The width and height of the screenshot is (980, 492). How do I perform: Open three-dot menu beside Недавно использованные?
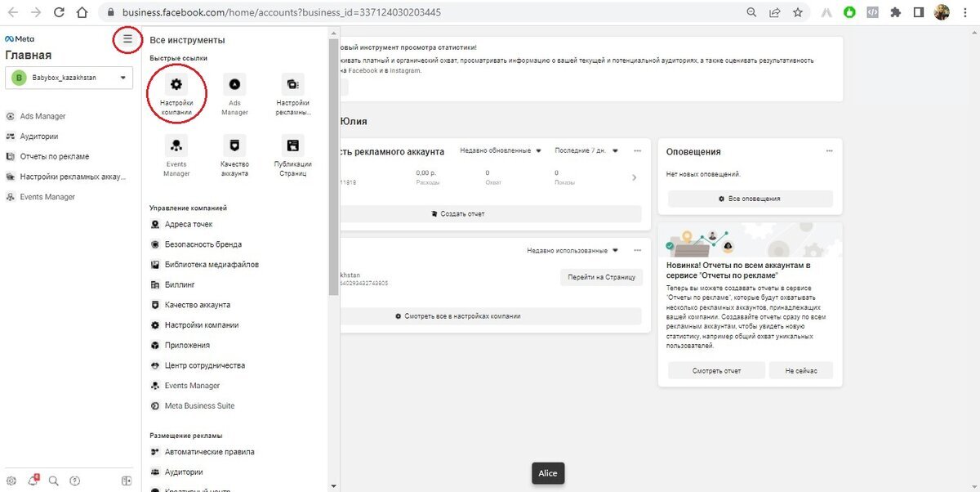pyautogui.click(x=638, y=250)
